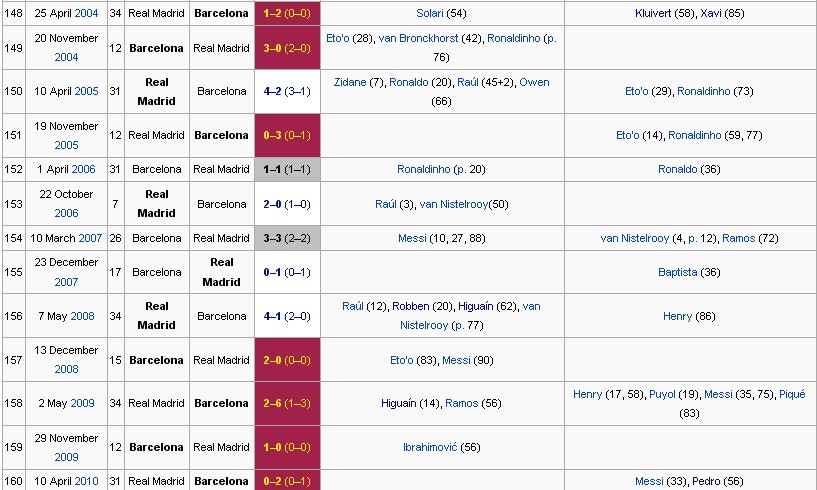The image size is (817, 490).
Task: Click the 2007 link in 10 March row
Action: pyautogui.click(x=90, y=238)
